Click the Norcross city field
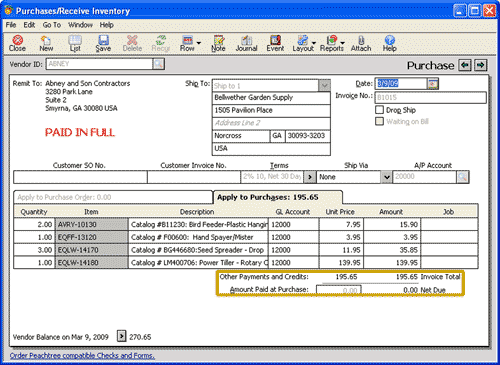Viewport: 500px width, 365px height. 241,136
